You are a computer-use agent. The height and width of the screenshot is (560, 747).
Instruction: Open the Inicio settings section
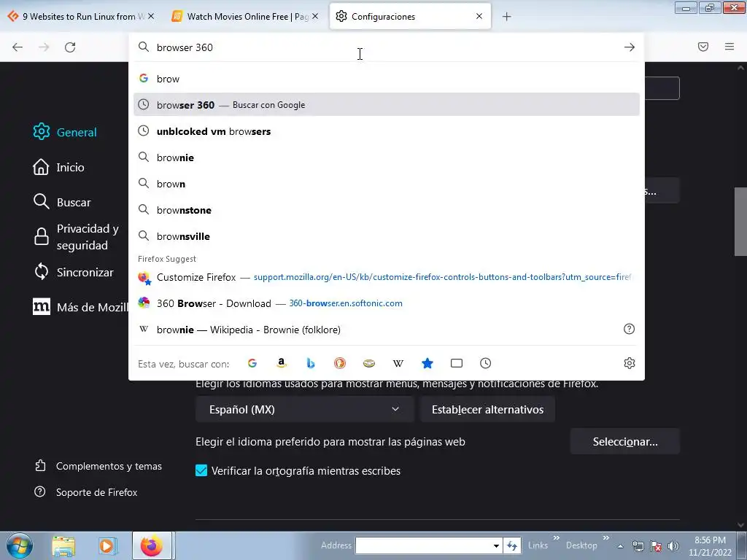(58, 167)
